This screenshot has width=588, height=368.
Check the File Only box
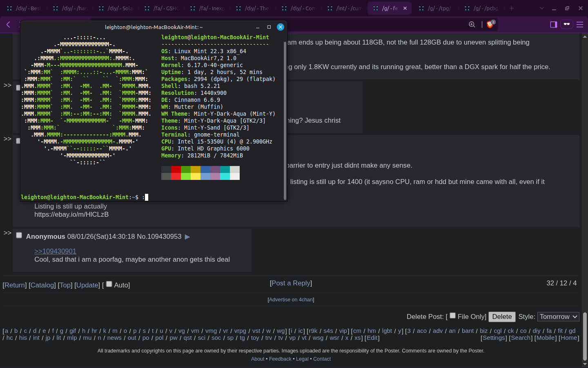[452, 316]
